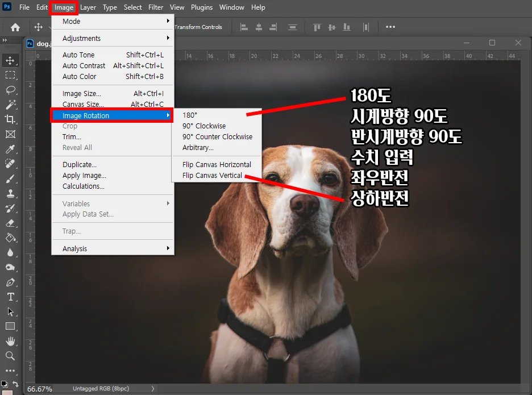This screenshot has height=395, width=532.
Task: Click Align bottom edges icon
Action: pos(346,27)
